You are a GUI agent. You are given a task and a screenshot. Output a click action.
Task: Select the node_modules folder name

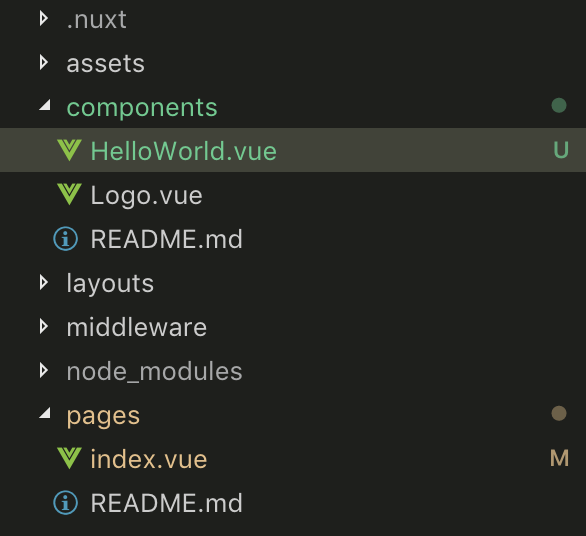point(154,371)
